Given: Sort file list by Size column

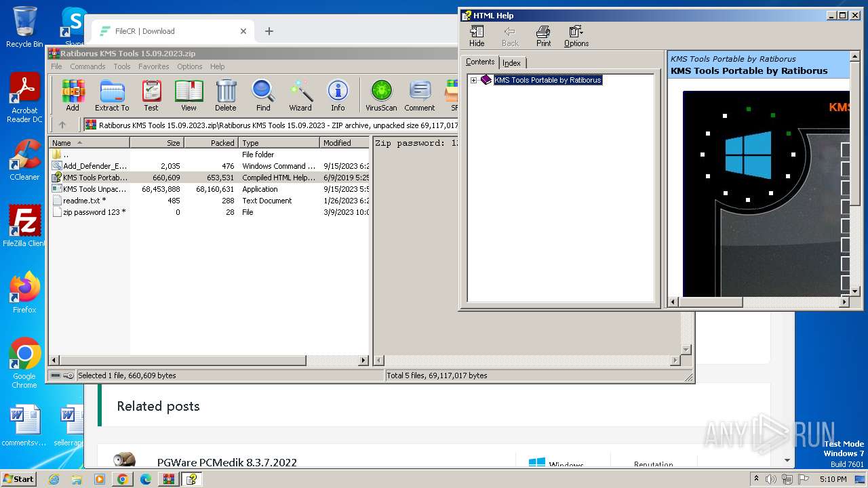Looking at the screenshot, I should [x=157, y=143].
